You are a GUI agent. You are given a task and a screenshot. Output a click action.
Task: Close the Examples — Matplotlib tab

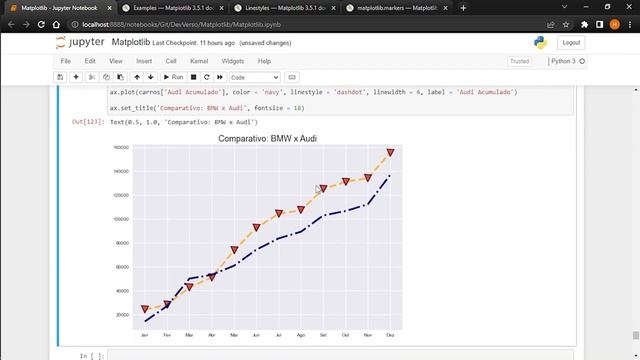[x=221, y=8]
